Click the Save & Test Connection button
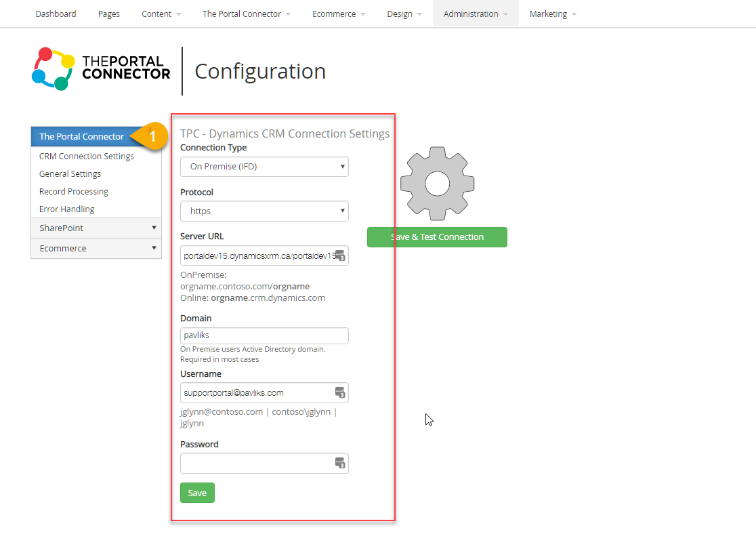This screenshot has width=756, height=553. click(437, 237)
